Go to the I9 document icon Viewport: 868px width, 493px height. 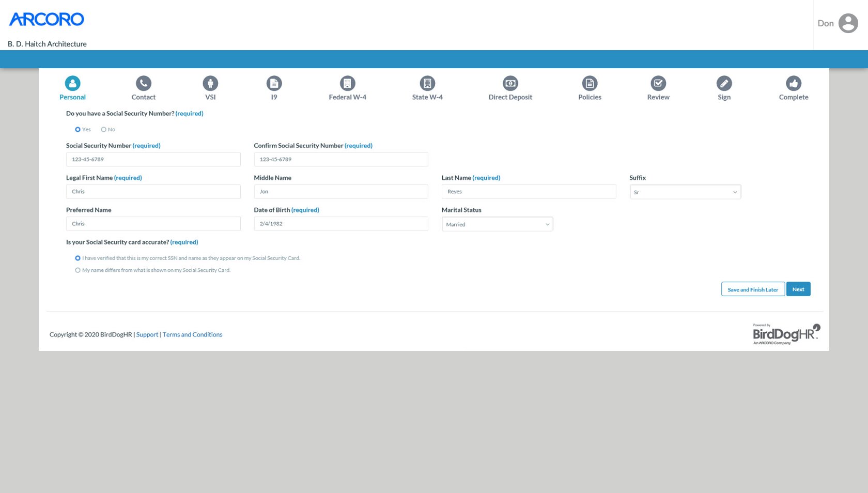pos(274,83)
